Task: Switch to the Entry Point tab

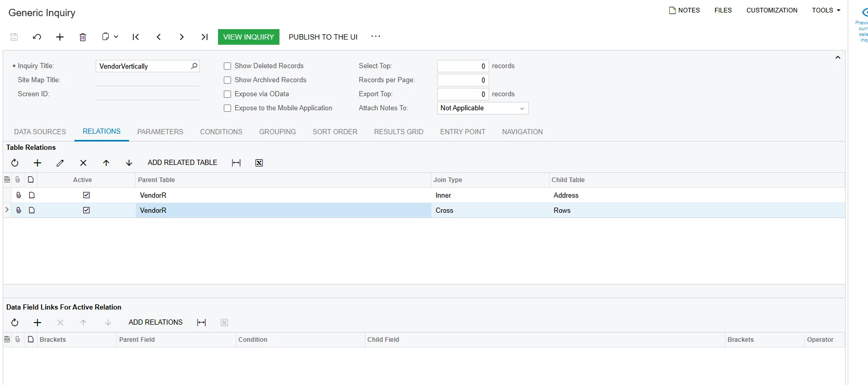Action: click(x=463, y=132)
